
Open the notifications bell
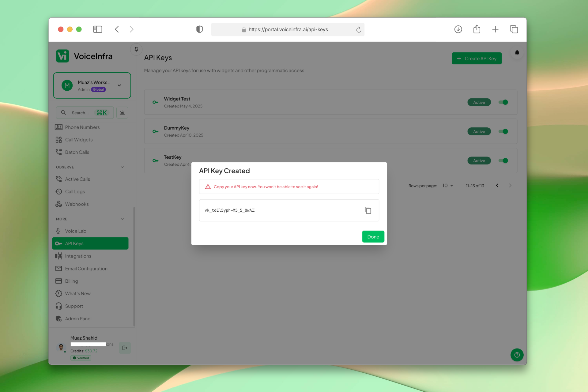pos(517,53)
